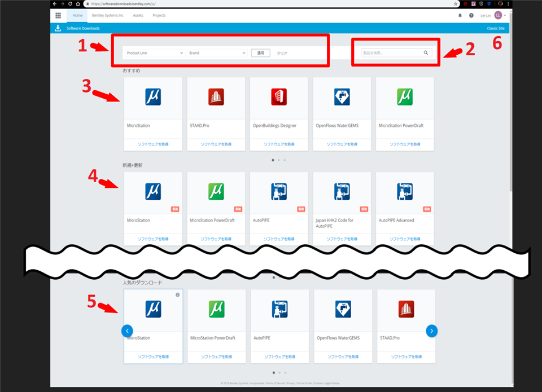This screenshot has height=392, width=542.
Task: Switch to the Projects tab
Action: pos(159,16)
